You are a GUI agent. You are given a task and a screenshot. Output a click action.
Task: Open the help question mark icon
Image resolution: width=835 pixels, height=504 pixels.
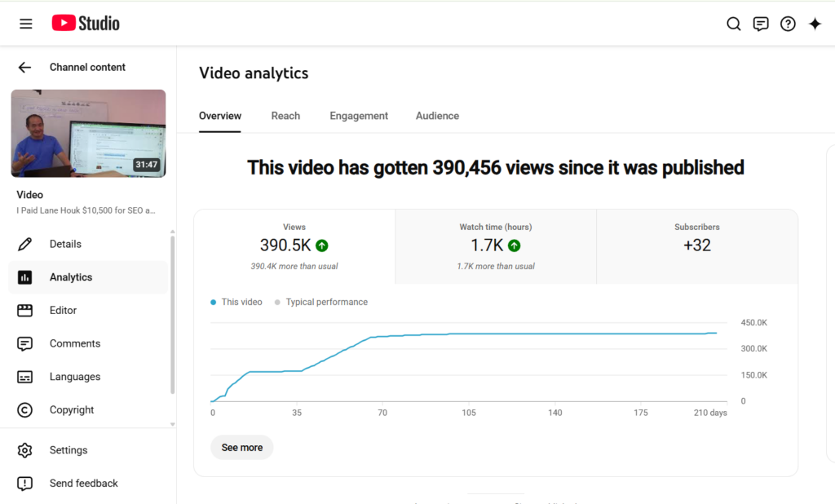788,24
